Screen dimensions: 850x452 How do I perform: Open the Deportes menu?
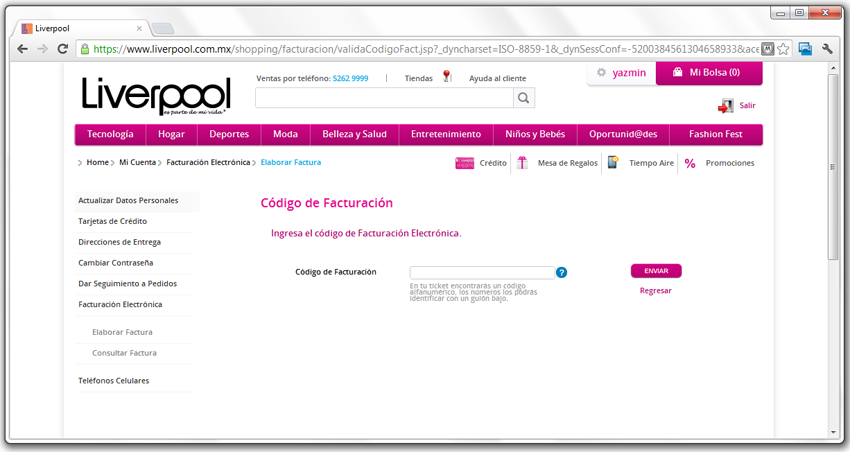point(229,134)
